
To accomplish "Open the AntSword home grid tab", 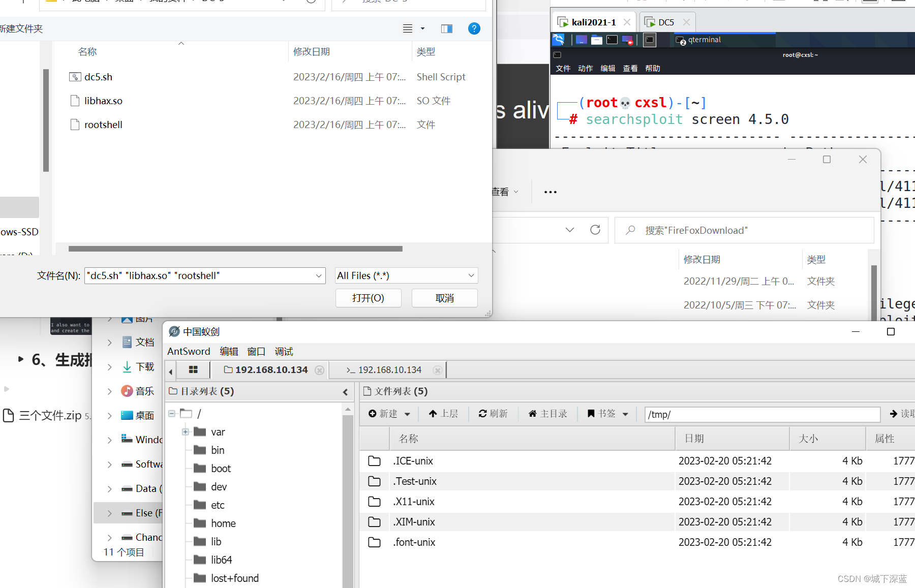I will (193, 369).
